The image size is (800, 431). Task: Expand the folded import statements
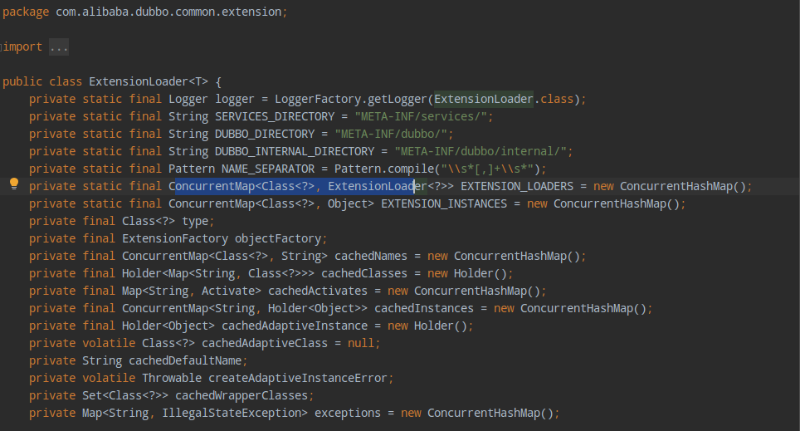pos(59,47)
